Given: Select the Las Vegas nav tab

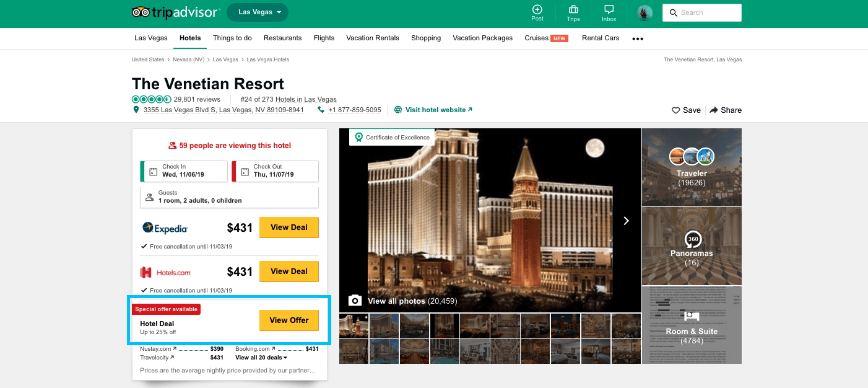Looking at the screenshot, I should click(x=151, y=38).
